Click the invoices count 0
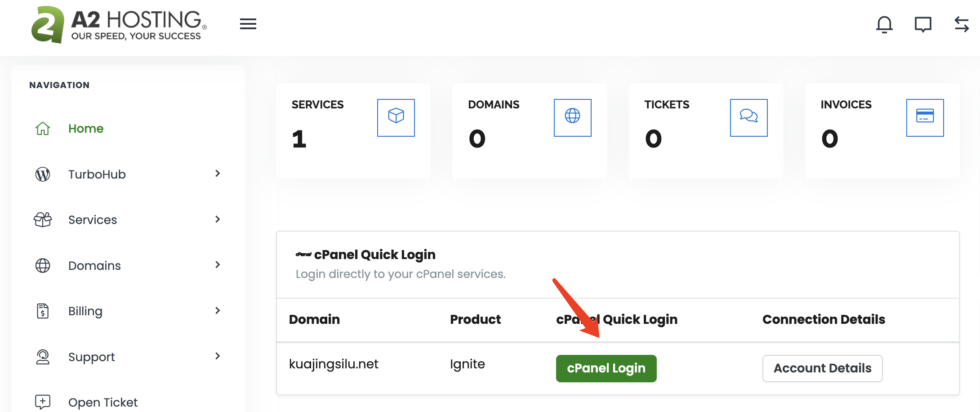 [x=830, y=139]
